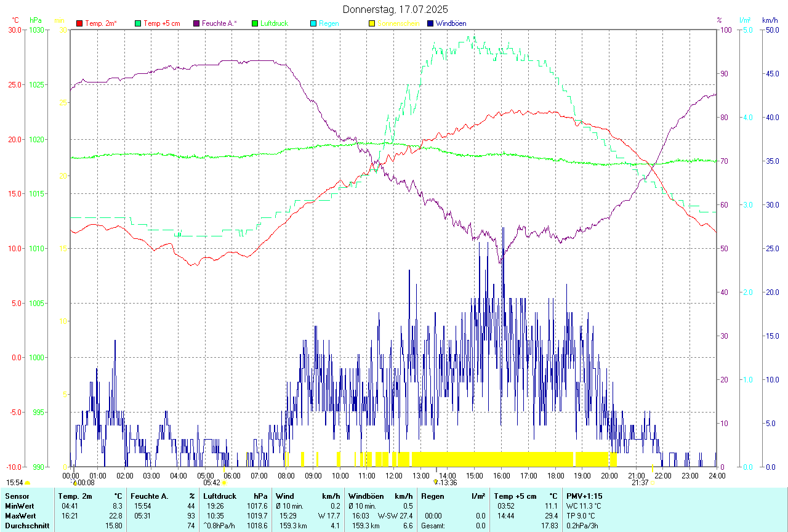Click the dark blue Windböen legend square
Image resolution: width=788 pixels, height=532 pixels.
(x=430, y=23)
